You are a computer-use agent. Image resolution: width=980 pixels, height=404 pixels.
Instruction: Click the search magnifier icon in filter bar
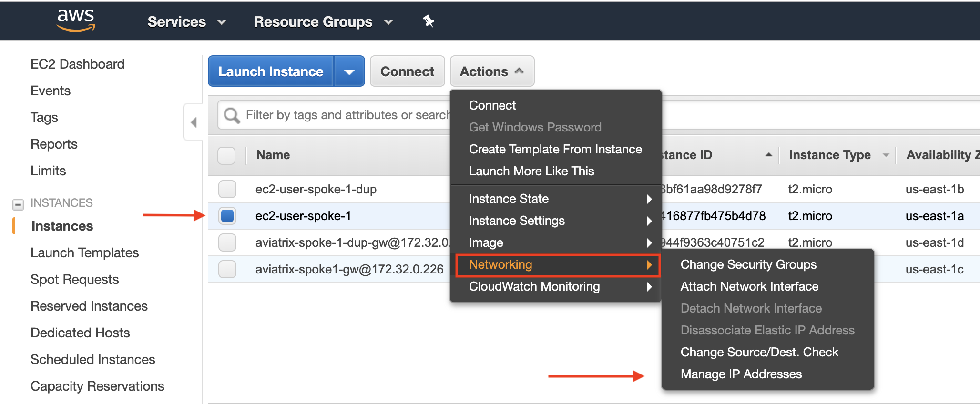click(x=232, y=115)
